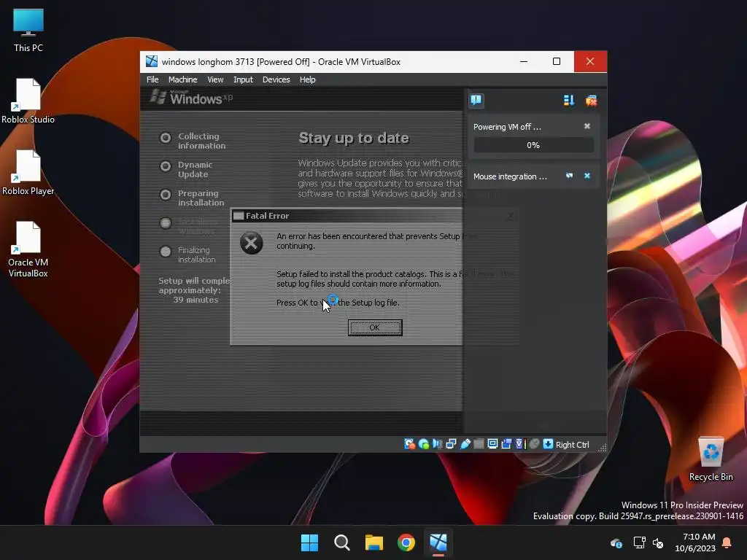The width and height of the screenshot is (747, 560).
Task: Open taskbar Search
Action: [x=342, y=542]
